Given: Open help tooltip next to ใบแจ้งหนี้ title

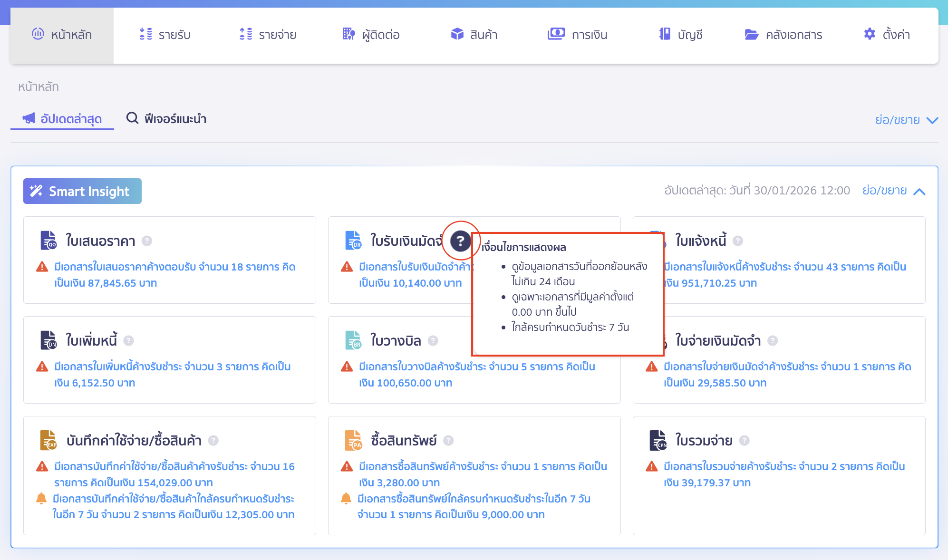Looking at the screenshot, I should click(737, 241).
